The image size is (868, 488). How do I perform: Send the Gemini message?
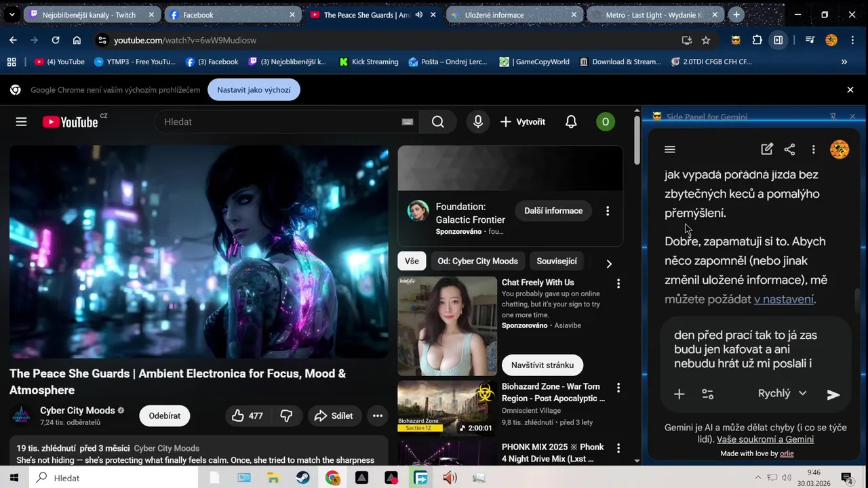[833, 394]
